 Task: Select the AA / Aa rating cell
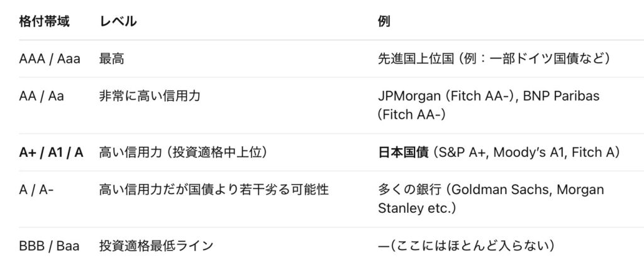[42, 96]
